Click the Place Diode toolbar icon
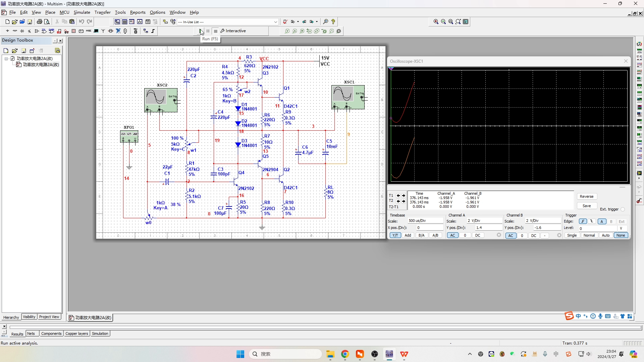This screenshot has height=362, width=644. (22, 31)
